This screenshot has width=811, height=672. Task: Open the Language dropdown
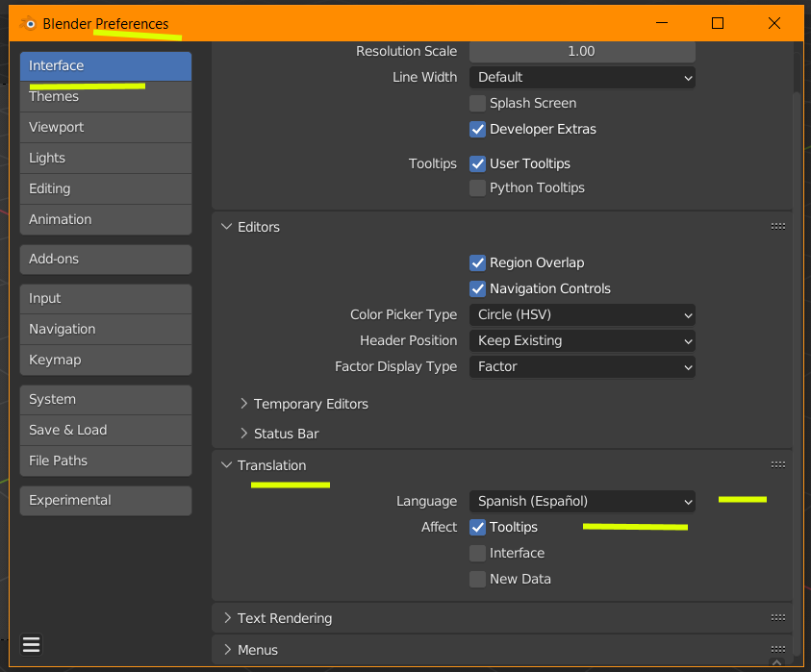[x=582, y=501]
